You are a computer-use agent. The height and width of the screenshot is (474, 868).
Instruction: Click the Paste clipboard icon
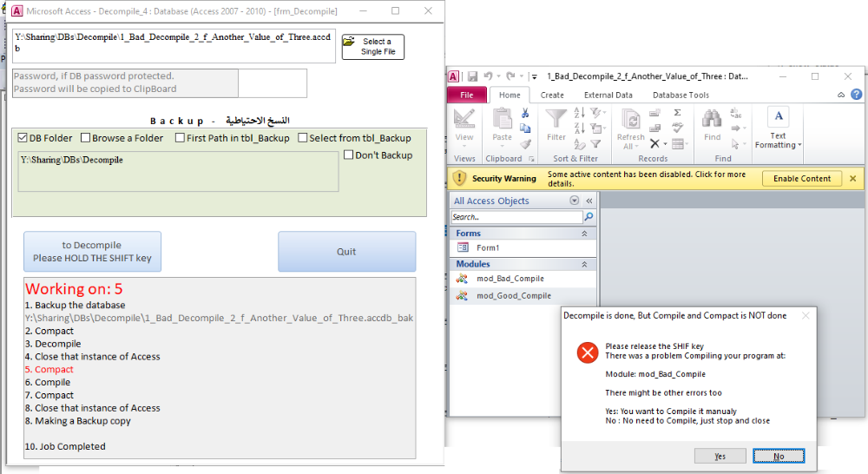pyautogui.click(x=502, y=119)
